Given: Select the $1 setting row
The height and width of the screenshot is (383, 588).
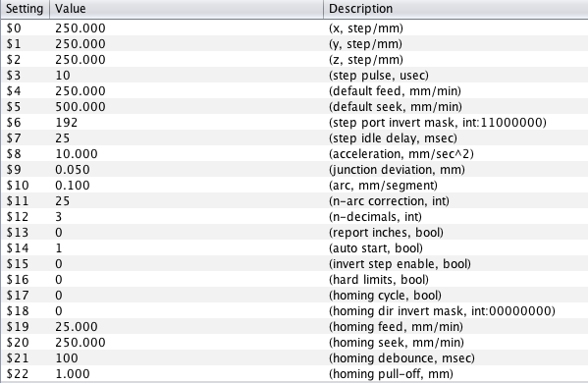Looking at the screenshot, I should tap(294, 44).
